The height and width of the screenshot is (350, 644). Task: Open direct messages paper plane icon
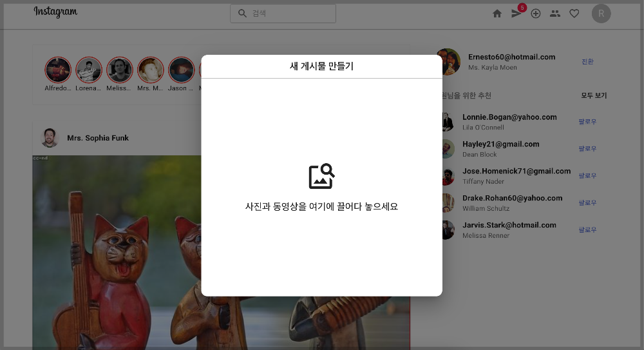516,14
